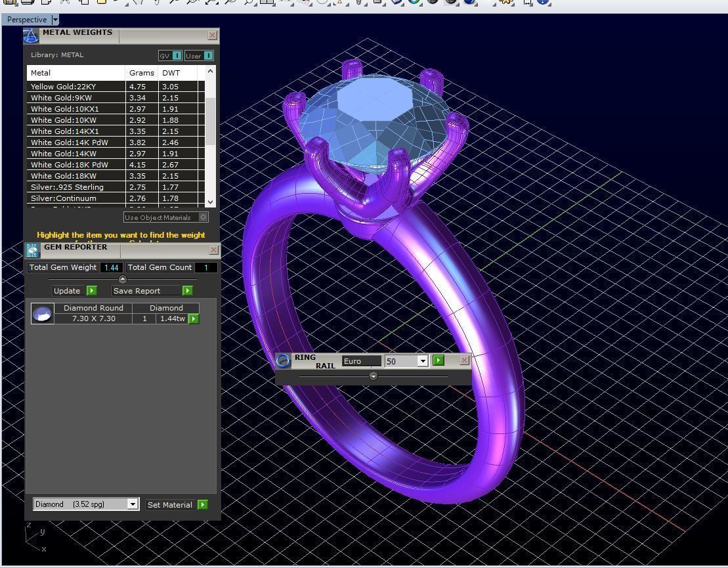
Task: Click the Grams column header
Action: tap(142, 73)
